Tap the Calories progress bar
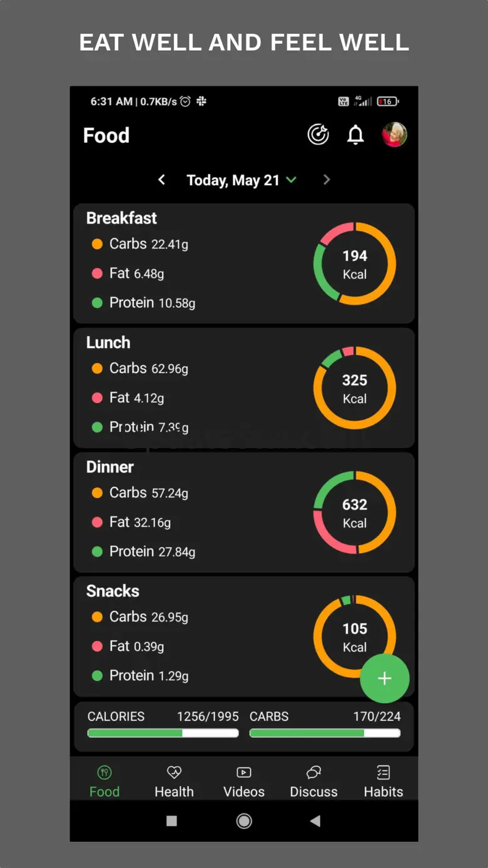This screenshot has width=488, height=868. pos(163,733)
